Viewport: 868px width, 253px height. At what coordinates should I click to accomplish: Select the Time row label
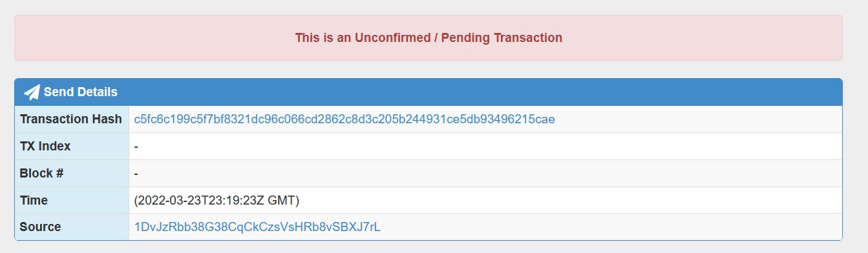(x=34, y=201)
